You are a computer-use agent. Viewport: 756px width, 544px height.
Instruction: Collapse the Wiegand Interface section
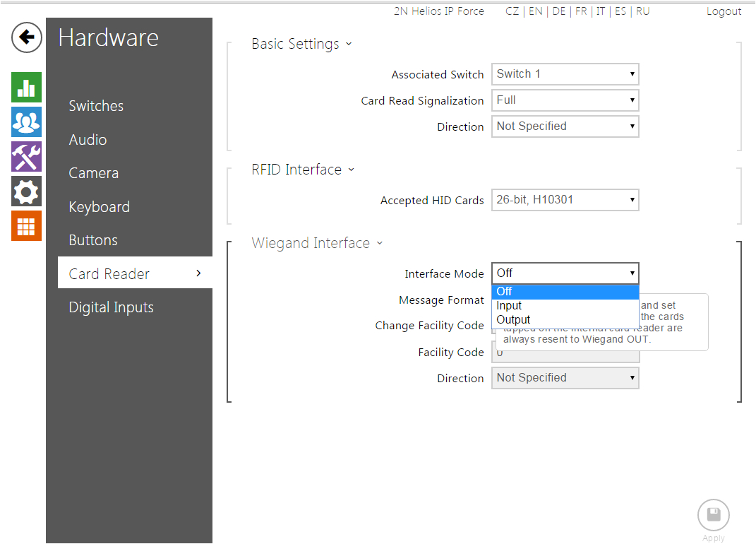tap(317, 243)
